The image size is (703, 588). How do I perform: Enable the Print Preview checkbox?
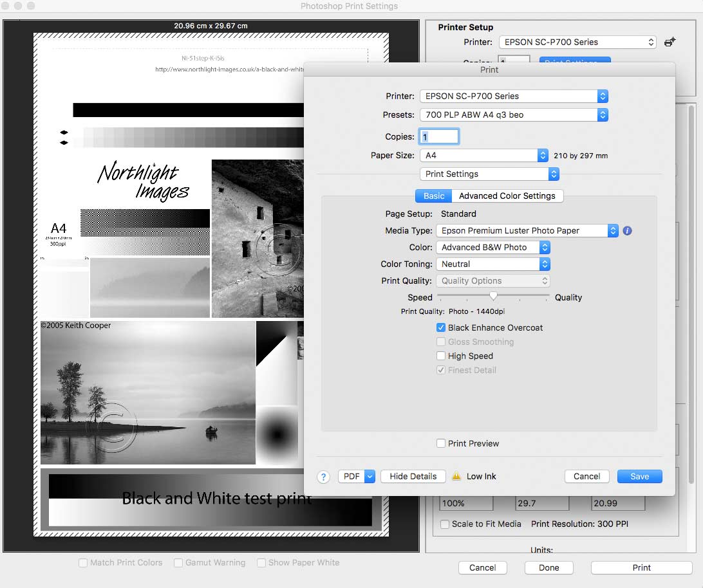point(441,443)
